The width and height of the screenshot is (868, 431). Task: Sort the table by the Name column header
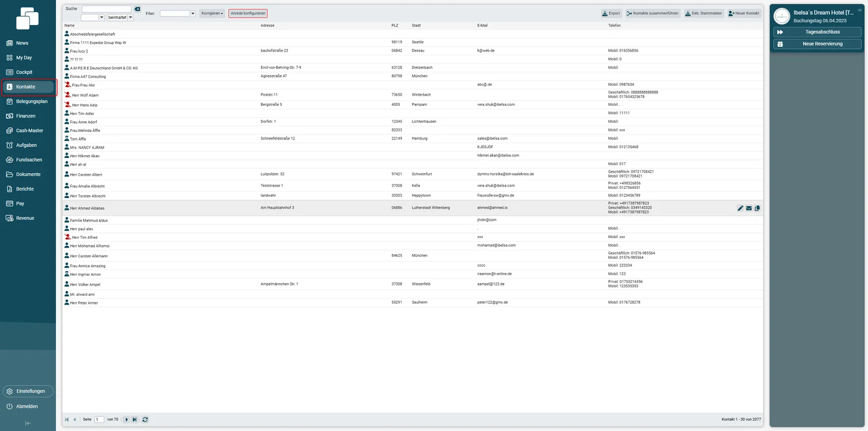click(x=69, y=26)
